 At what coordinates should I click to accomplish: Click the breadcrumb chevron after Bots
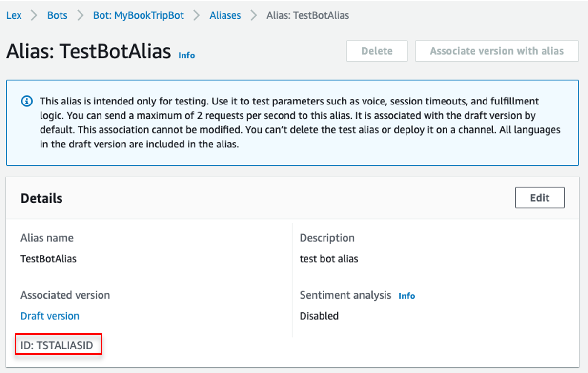click(80, 15)
